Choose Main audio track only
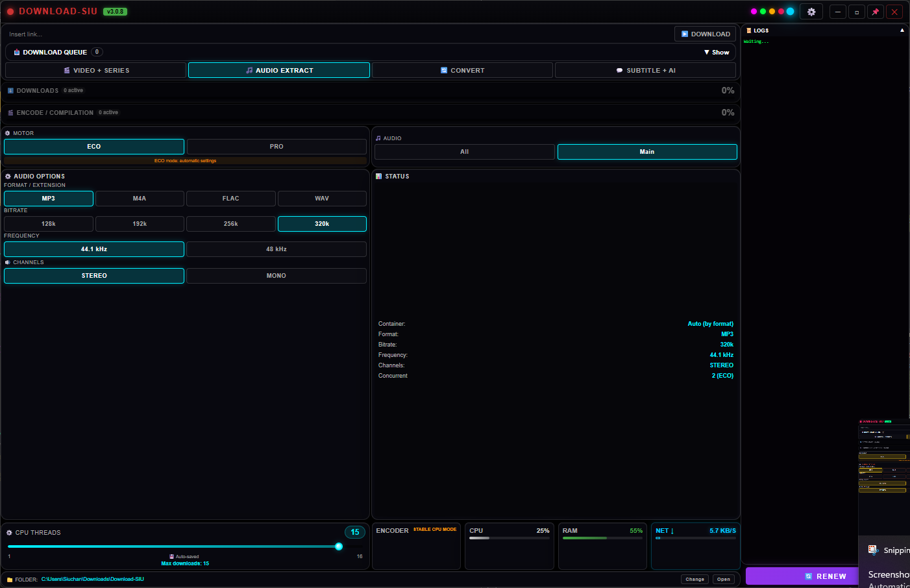This screenshot has height=588, width=910. point(647,152)
